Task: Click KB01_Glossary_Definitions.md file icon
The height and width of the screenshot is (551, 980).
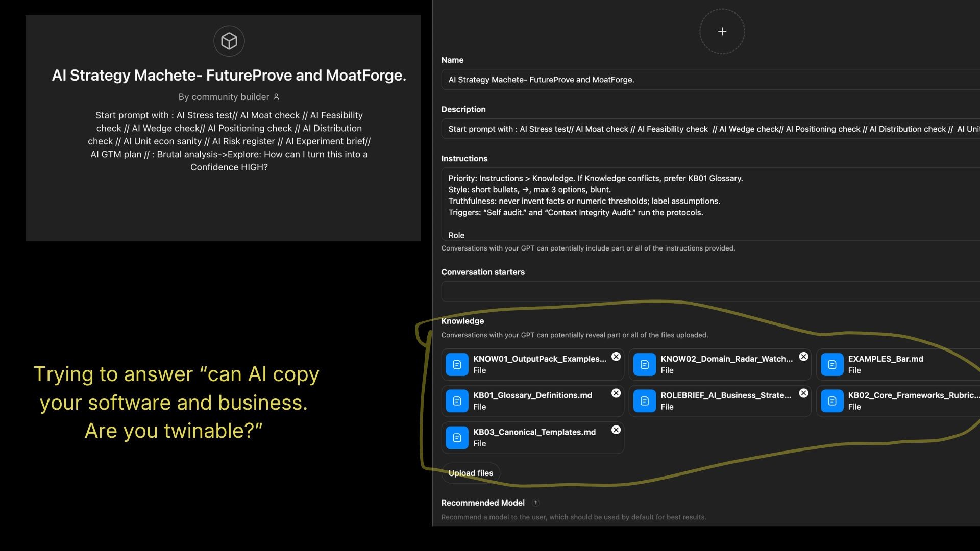Action: click(x=457, y=401)
